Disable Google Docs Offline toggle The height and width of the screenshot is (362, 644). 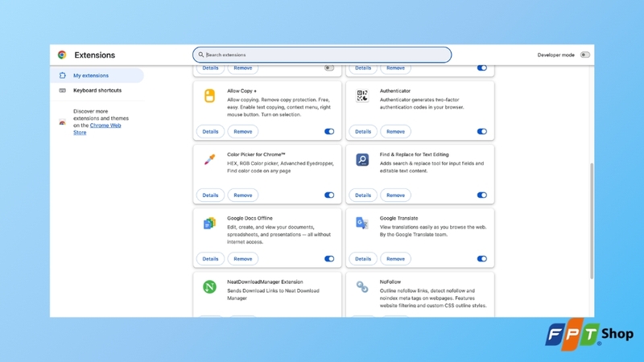(x=329, y=258)
